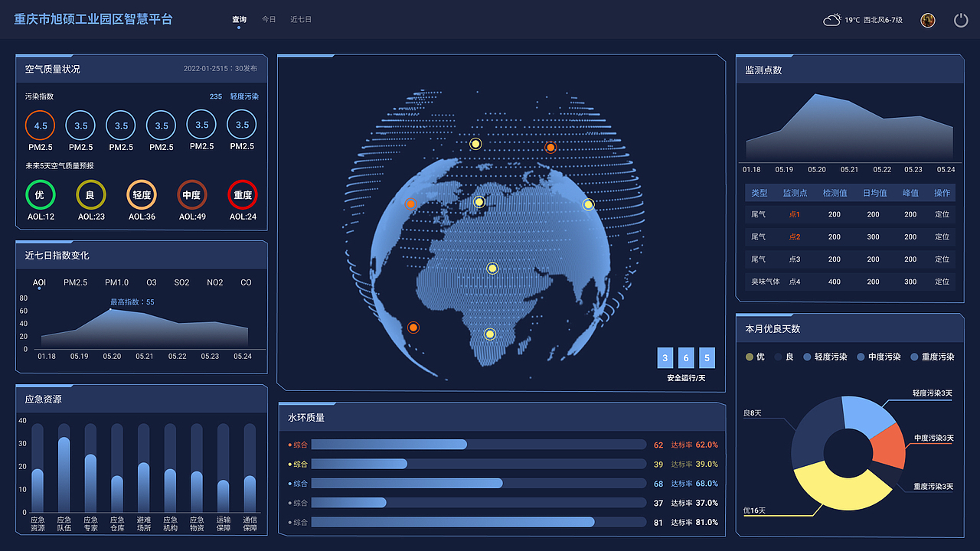
Task: Click 定位 for 尾气 点3 row
Action: pos(942,259)
